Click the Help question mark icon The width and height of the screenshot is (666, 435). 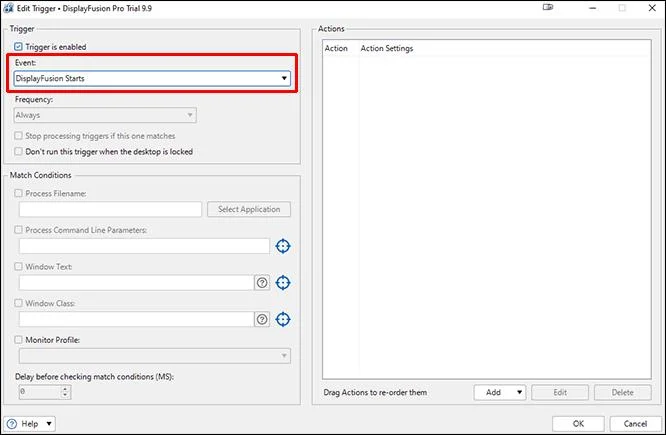click(x=12, y=424)
